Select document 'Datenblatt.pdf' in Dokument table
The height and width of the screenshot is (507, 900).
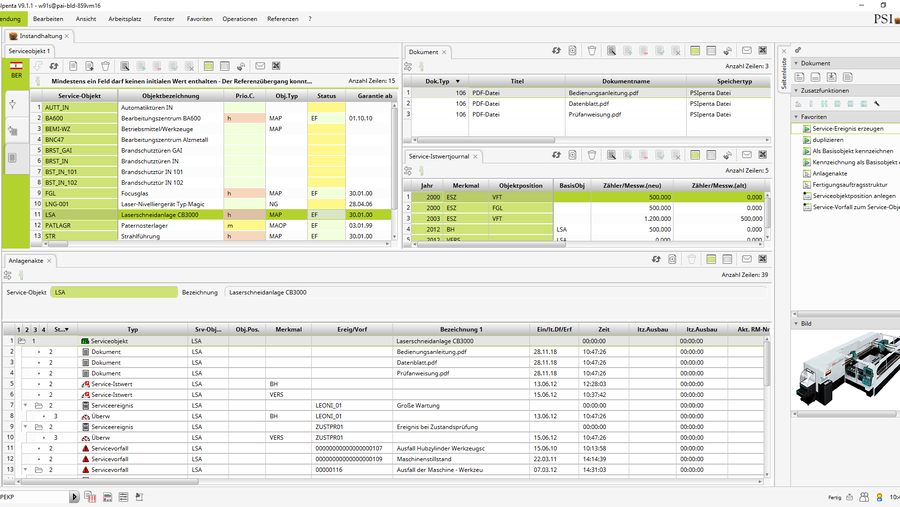pyautogui.click(x=589, y=104)
